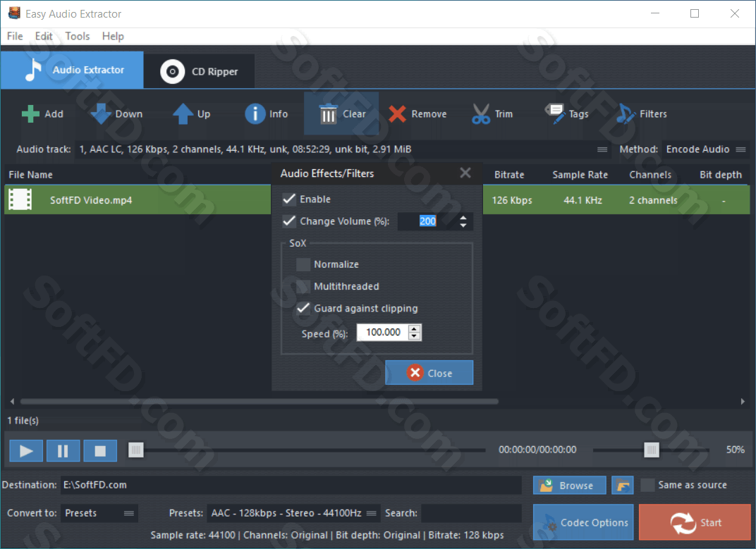Screen dimensions: 756x549
Task: Open the Edit menu
Action: pyautogui.click(x=44, y=36)
